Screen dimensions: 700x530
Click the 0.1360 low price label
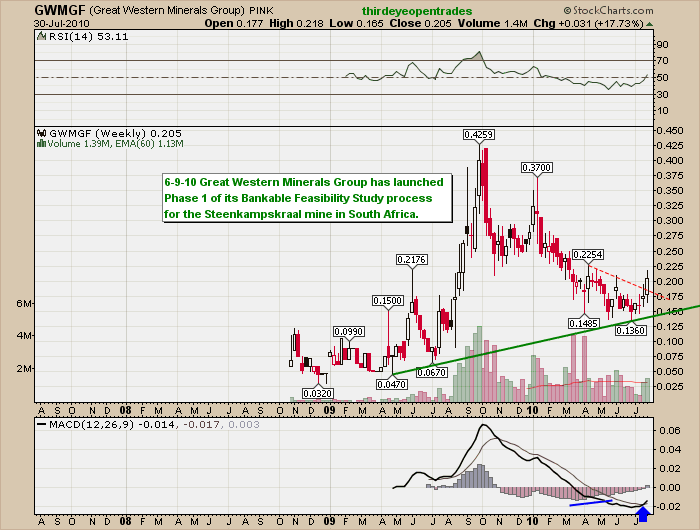(630, 330)
